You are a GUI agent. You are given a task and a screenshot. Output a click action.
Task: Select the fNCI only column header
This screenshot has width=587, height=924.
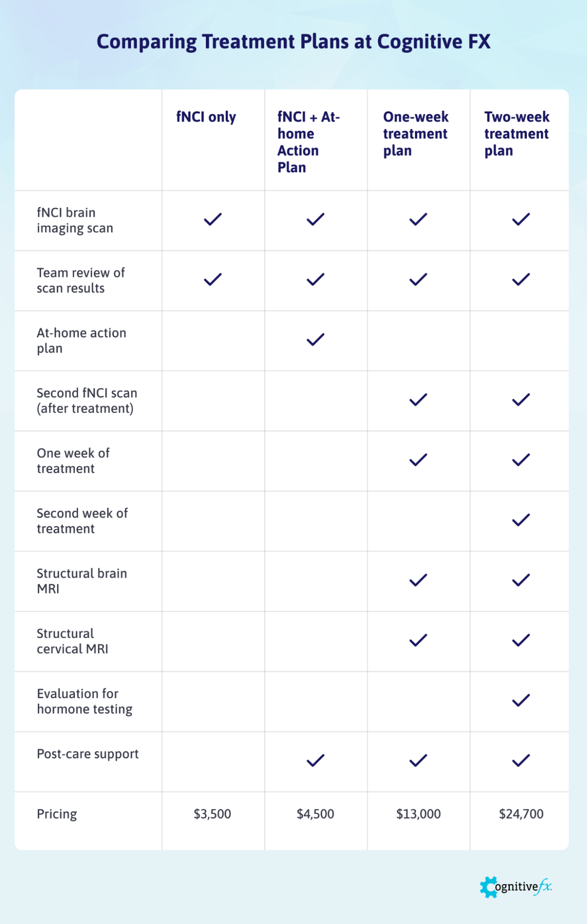pyautogui.click(x=206, y=117)
